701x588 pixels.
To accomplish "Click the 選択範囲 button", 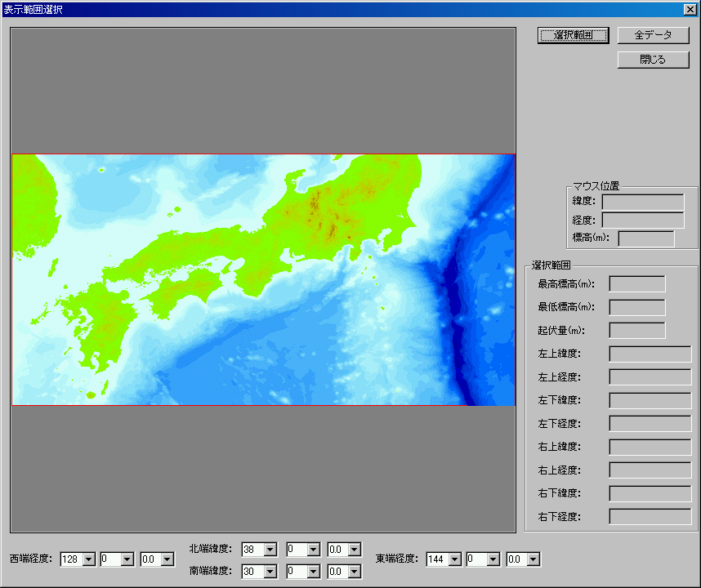I will click(573, 35).
